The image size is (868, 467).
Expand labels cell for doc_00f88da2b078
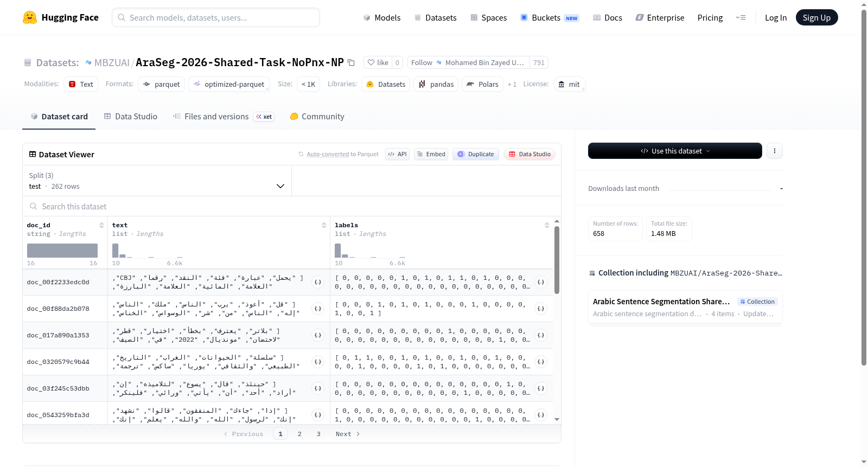pyautogui.click(x=541, y=309)
